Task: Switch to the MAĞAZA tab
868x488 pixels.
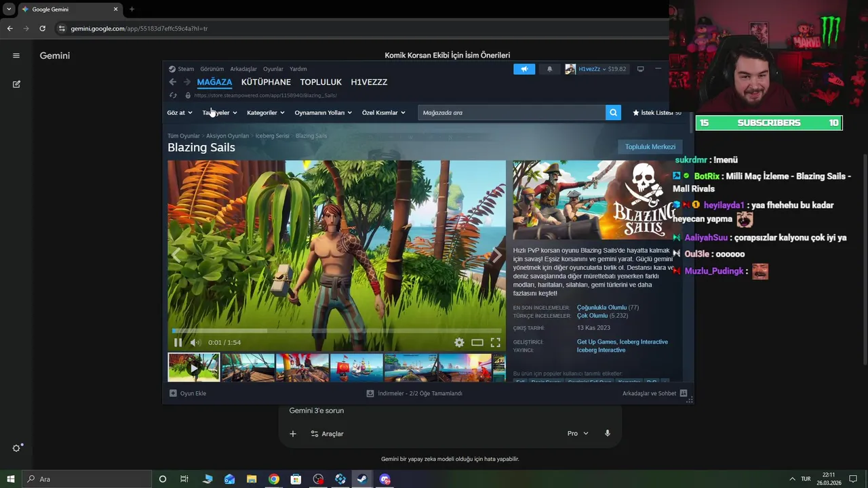Action: (x=214, y=82)
